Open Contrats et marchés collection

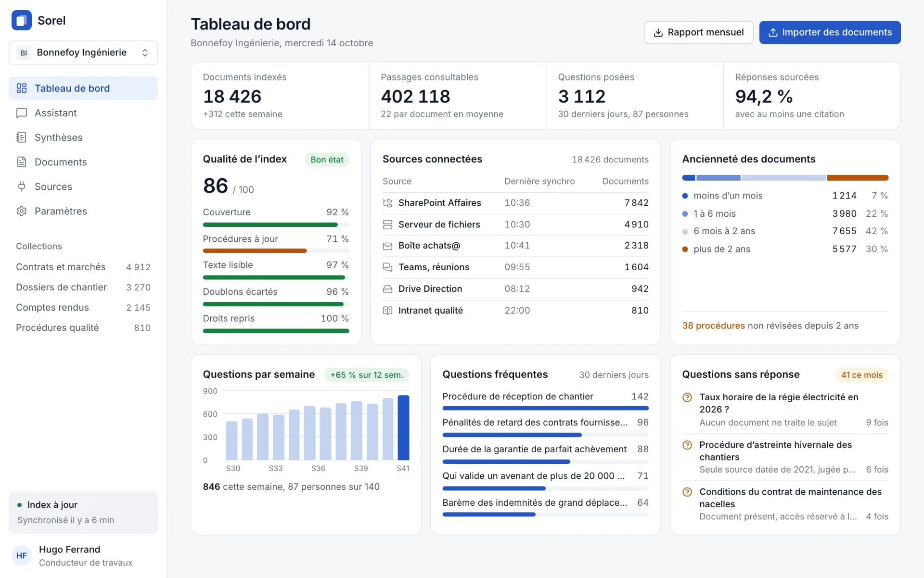click(x=83, y=267)
